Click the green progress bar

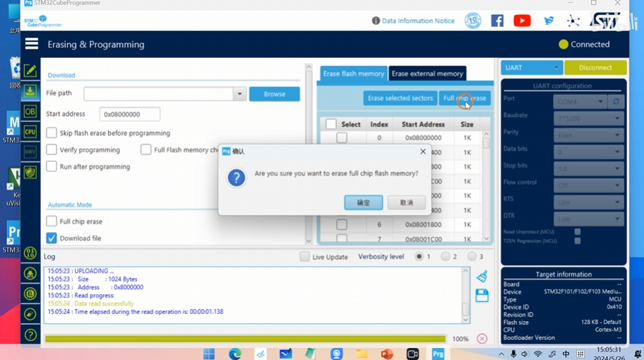click(x=245, y=339)
